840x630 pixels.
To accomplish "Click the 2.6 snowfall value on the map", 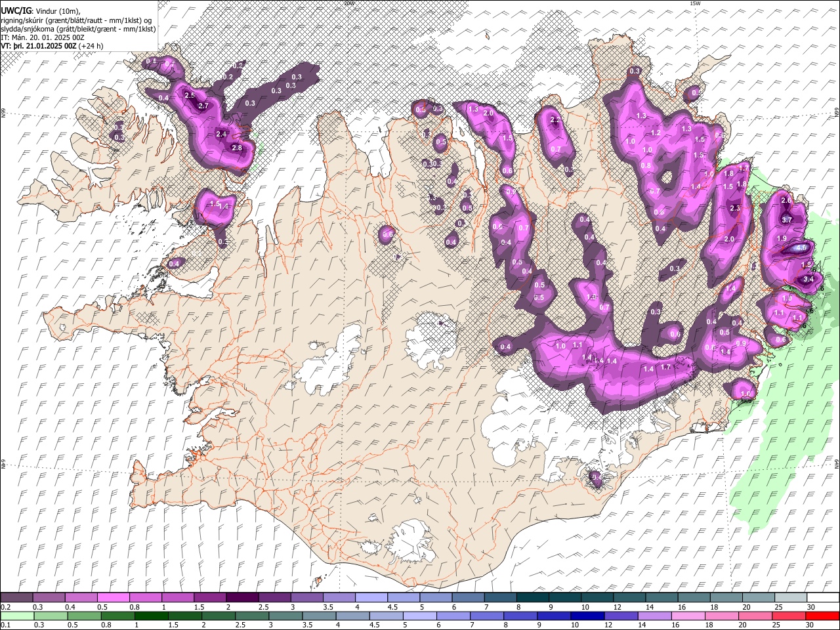I will tap(786, 200).
